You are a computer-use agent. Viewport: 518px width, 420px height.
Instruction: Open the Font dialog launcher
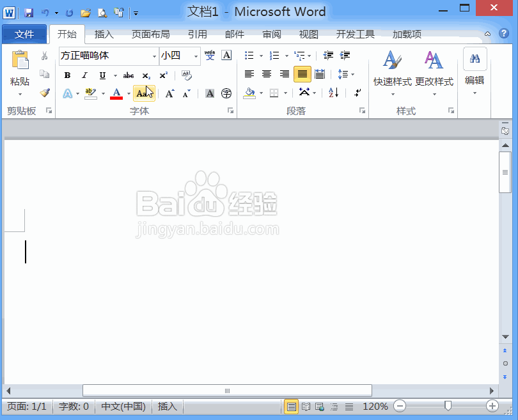[x=230, y=111]
